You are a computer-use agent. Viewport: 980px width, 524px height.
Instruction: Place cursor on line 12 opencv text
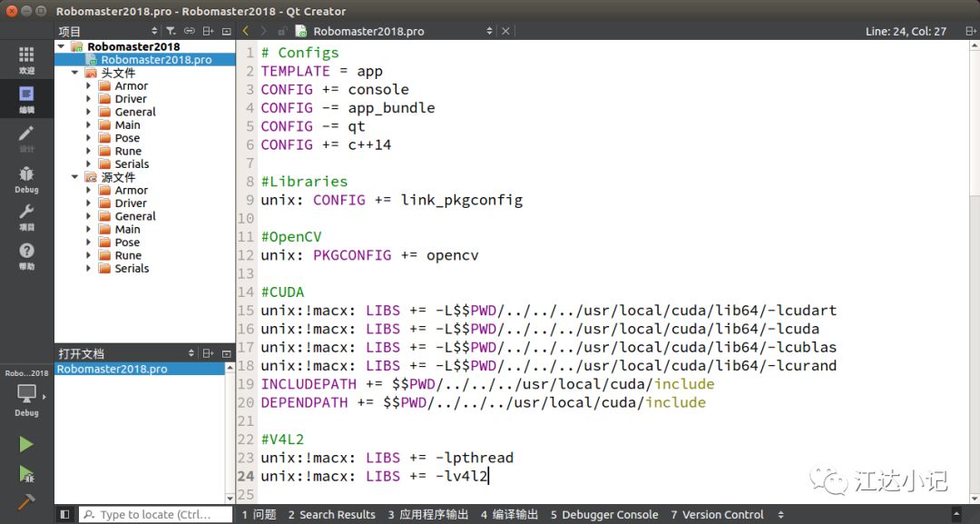(x=453, y=255)
